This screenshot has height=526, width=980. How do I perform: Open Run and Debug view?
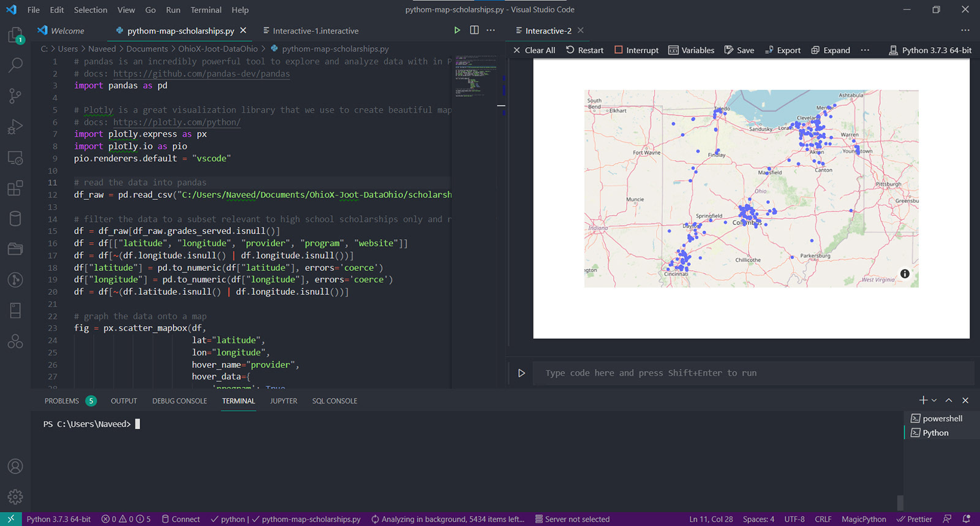[x=15, y=127]
